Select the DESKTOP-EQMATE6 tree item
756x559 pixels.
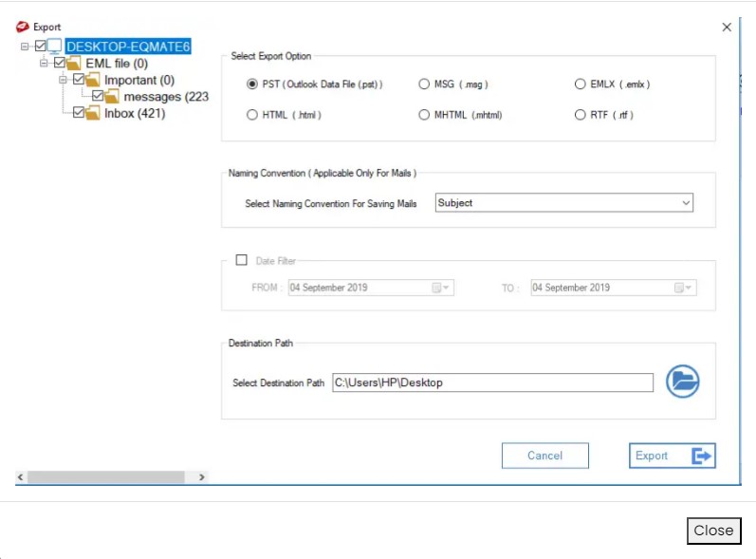click(128, 47)
